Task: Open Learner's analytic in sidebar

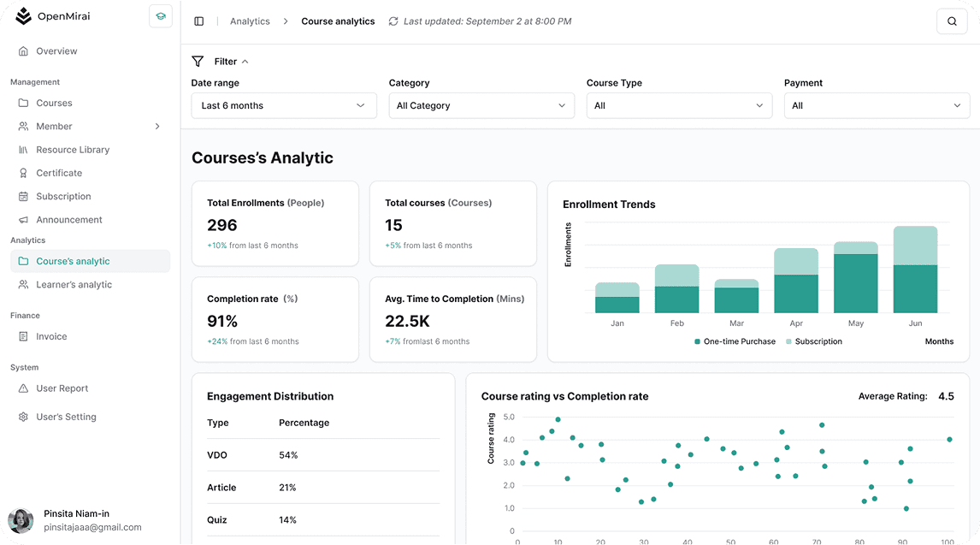Action: pos(74,285)
